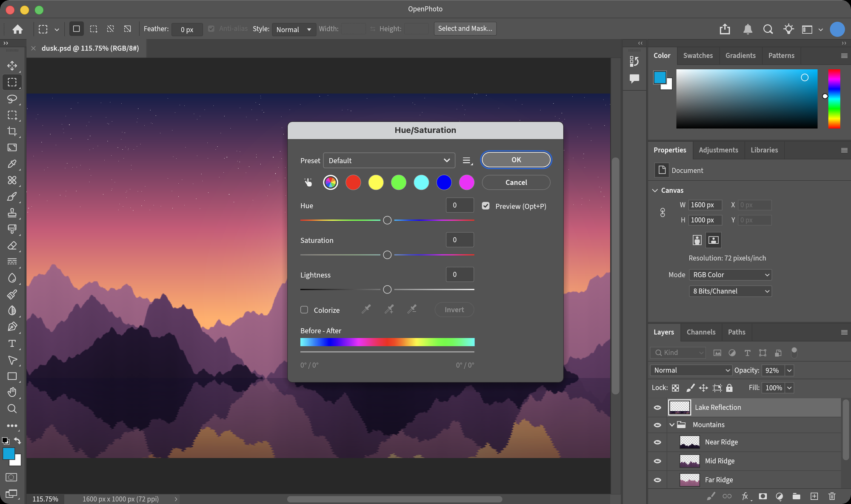The image size is (851, 504).
Task: Click the Home icon in the options bar
Action: point(17,29)
